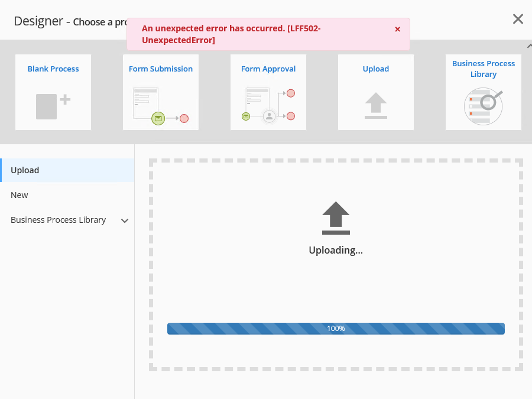Click the 100% upload progress bar
532x399 pixels.
pyautogui.click(x=336, y=329)
